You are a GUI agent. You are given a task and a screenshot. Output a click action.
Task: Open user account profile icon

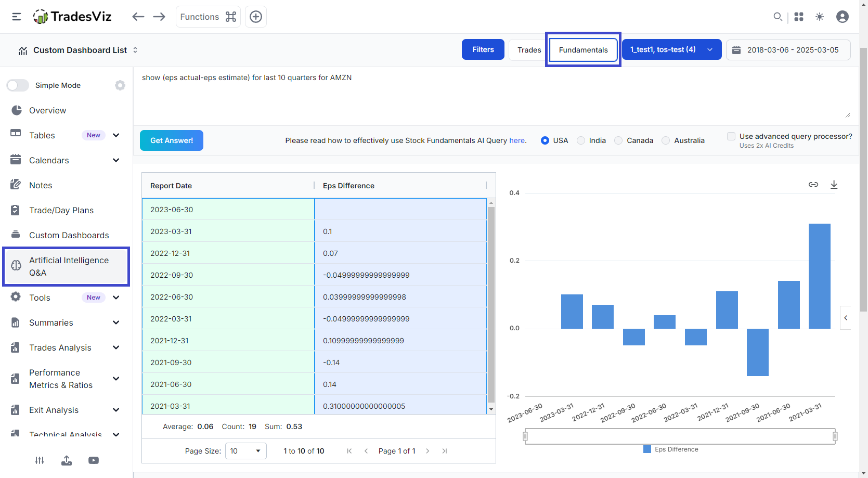843,17
